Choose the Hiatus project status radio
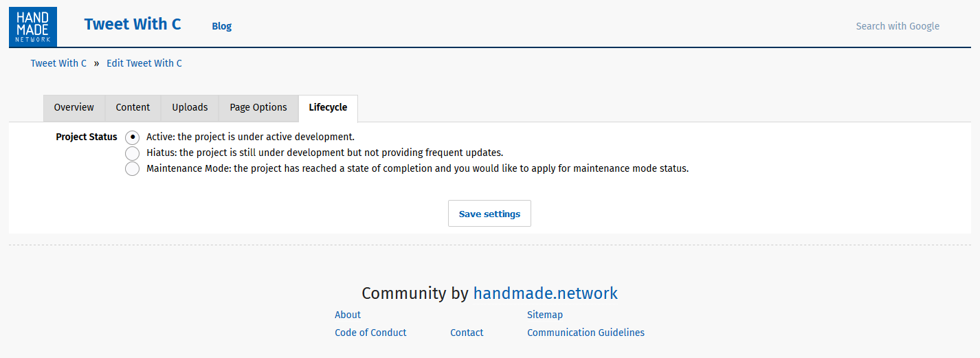 pos(133,153)
